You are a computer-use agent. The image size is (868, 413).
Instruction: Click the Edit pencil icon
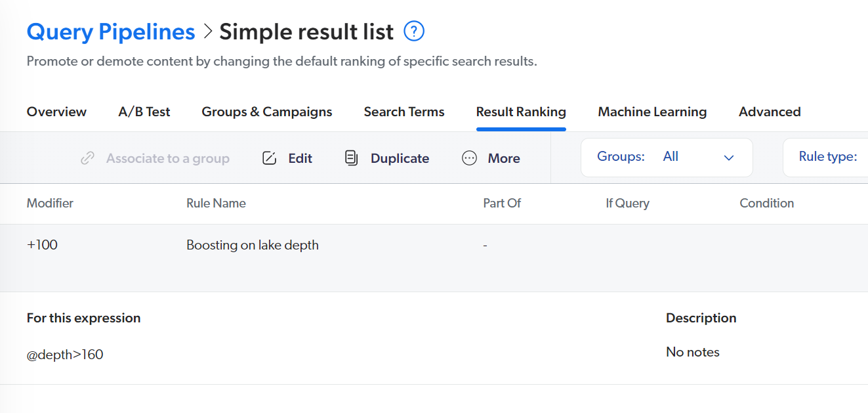269,158
